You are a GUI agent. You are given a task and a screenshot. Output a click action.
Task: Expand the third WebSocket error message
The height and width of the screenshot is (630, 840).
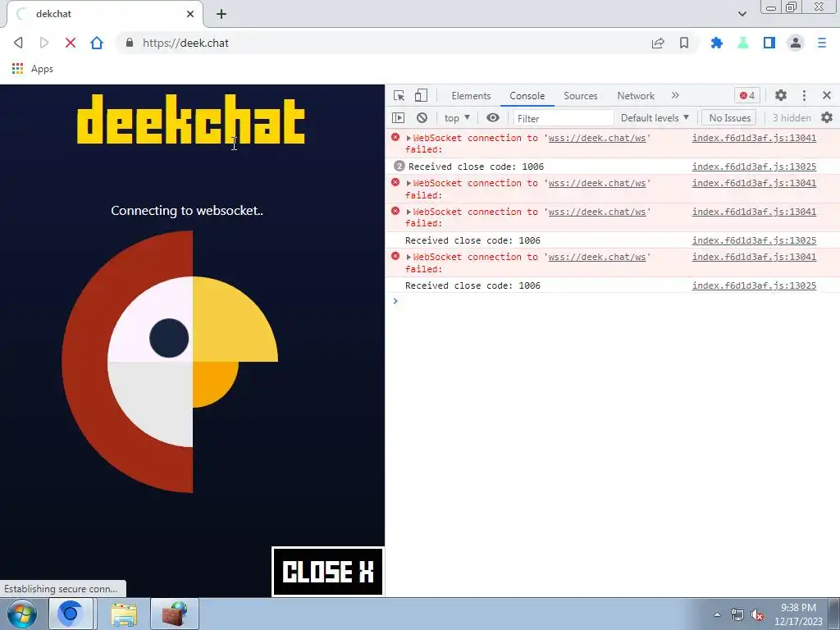click(409, 212)
